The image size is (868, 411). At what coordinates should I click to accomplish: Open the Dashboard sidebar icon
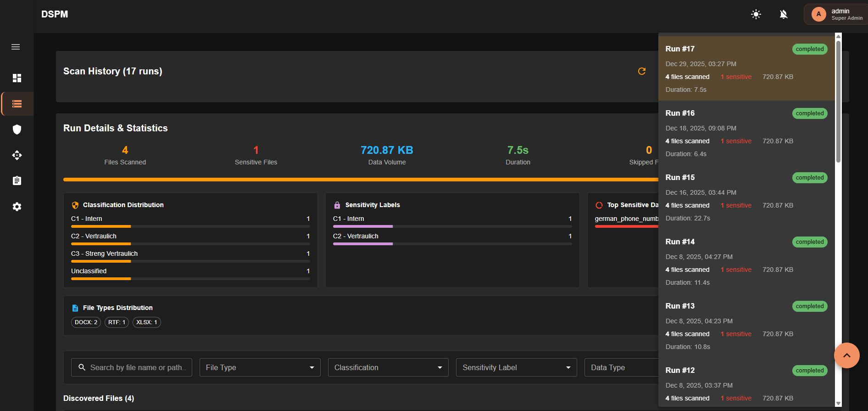pyautogui.click(x=17, y=78)
